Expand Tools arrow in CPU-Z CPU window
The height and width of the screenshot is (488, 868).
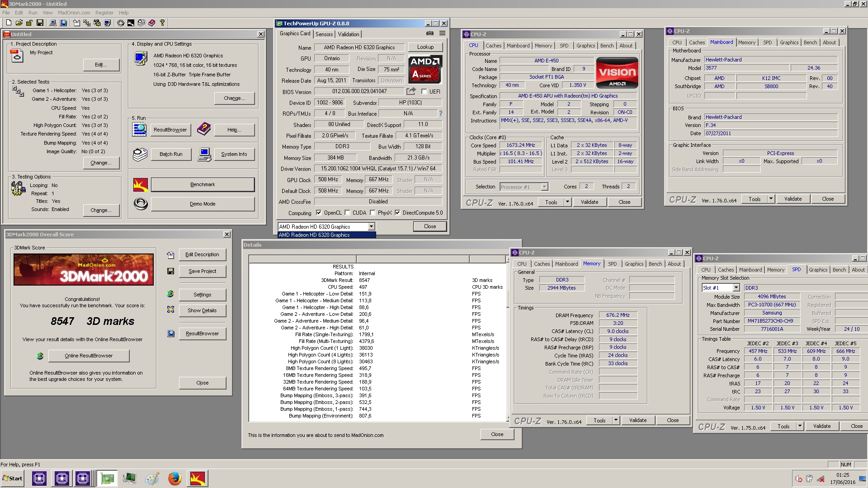[x=567, y=202]
